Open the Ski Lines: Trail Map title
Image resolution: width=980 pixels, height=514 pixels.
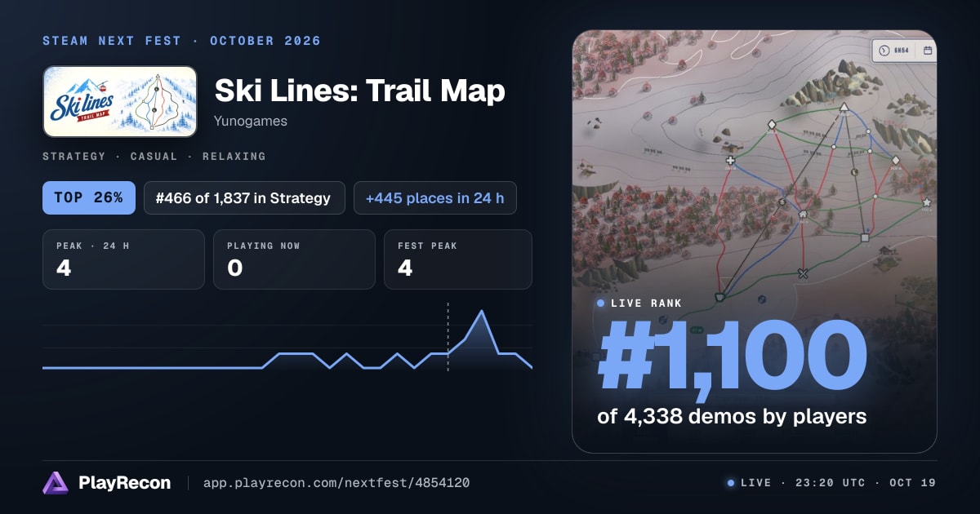pyautogui.click(x=359, y=91)
